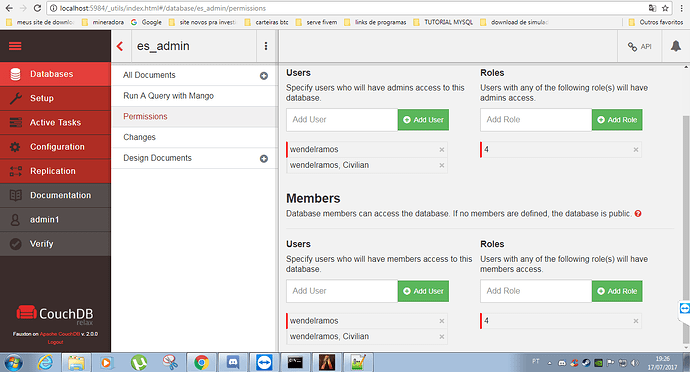Focus the Admins Add Role input field
The width and height of the screenshot is (690, 372).
tap(536, 120)
